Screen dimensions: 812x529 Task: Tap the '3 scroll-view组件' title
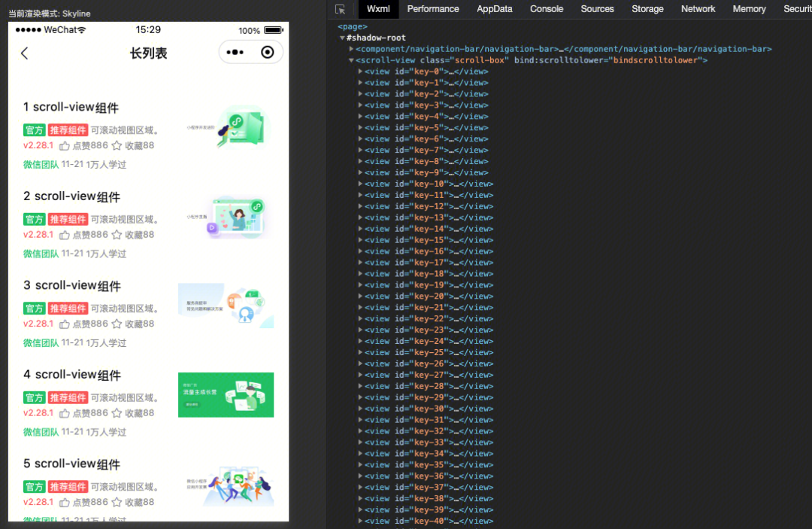click(x=72, y=285)
